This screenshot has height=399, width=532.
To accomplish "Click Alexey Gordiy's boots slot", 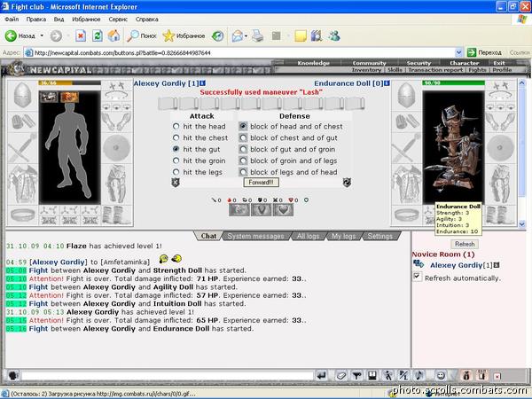I will [x=116, y=215].
